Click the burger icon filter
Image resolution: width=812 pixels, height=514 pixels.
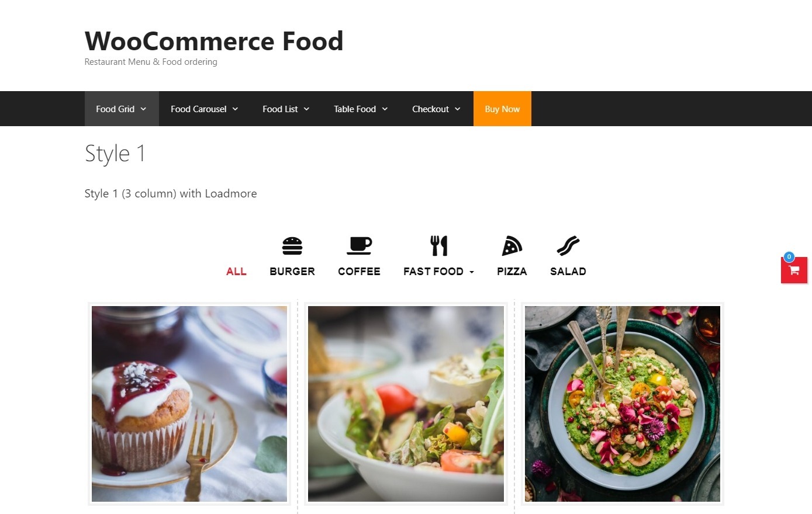pos(292,246)
